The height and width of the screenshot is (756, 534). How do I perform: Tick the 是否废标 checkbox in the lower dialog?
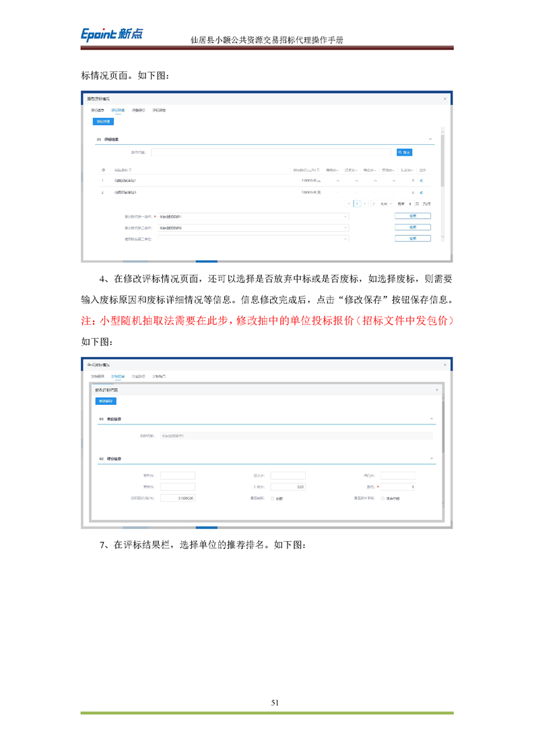point(273,499)
